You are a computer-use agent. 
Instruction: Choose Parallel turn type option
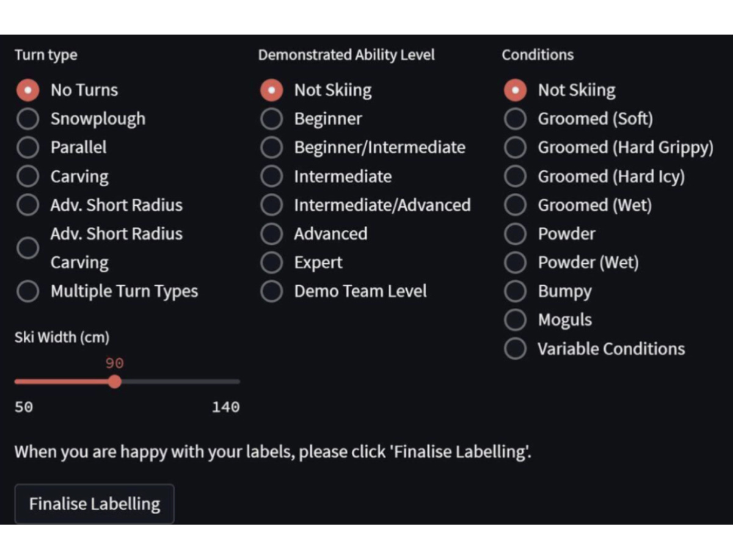coord(27,148)
